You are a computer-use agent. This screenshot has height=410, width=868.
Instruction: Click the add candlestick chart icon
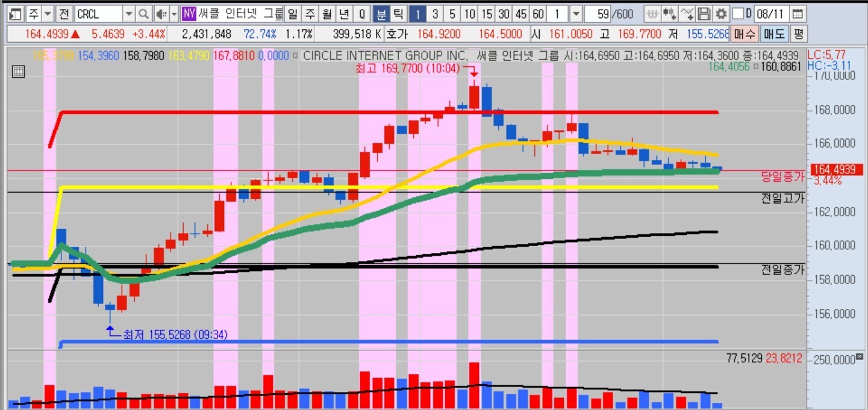coord(669,13)
